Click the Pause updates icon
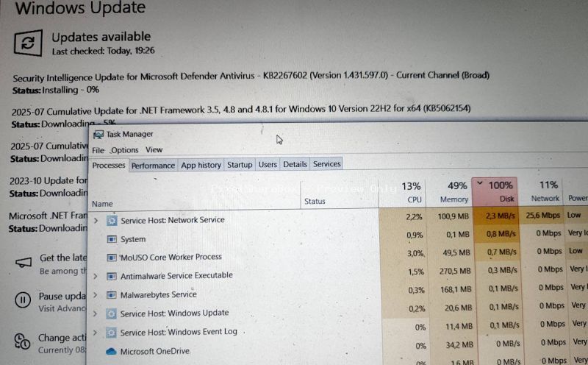This screenshot has height=365, width=588. tap(24, 300)
